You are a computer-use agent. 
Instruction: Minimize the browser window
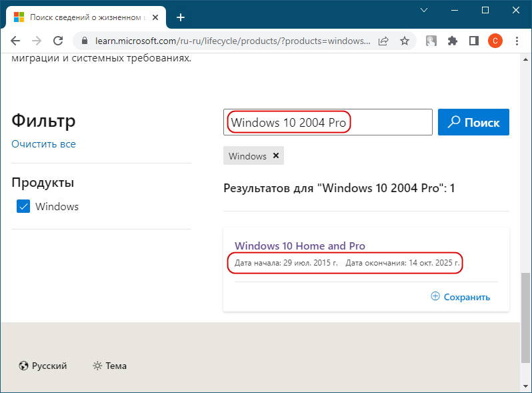click(x=455, y=10)
